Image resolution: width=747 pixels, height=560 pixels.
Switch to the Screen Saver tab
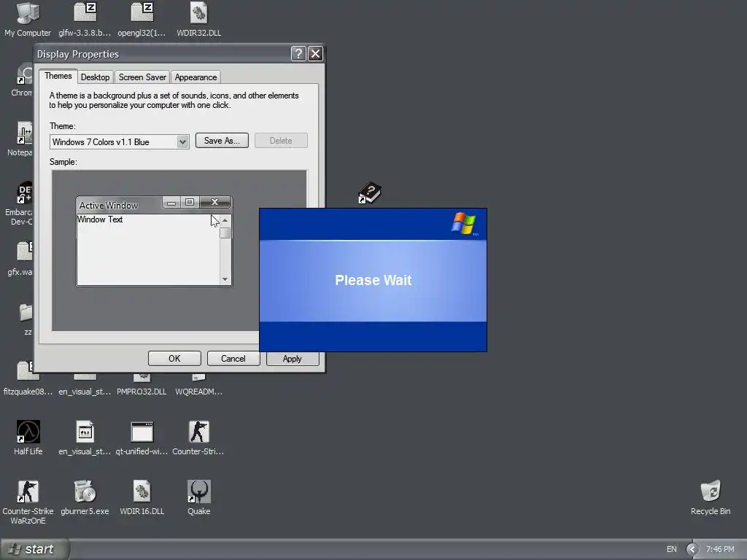[142, 77]
